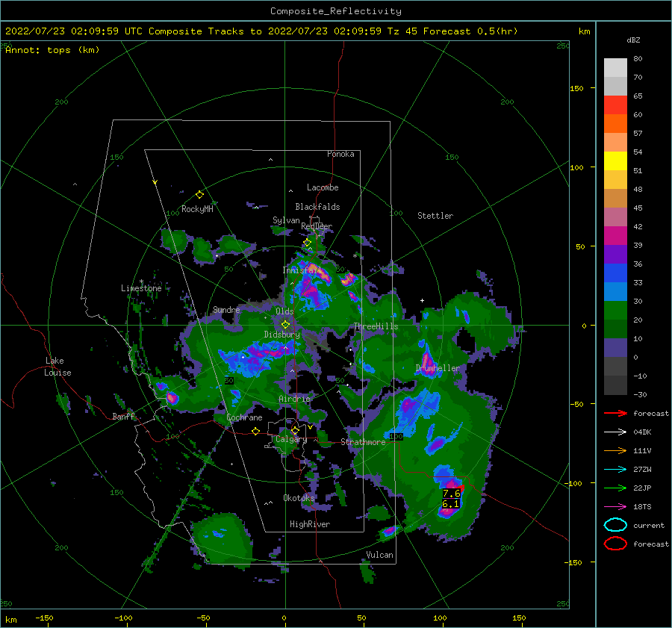Click the Cochrane town label

pyautogui.click(x=244, y=417)
